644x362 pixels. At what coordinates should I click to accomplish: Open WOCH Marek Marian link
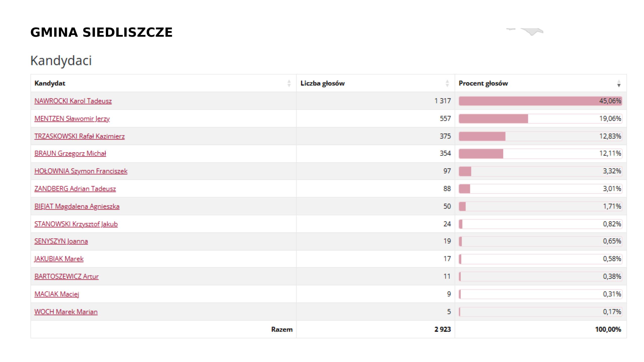pos(66,312)
